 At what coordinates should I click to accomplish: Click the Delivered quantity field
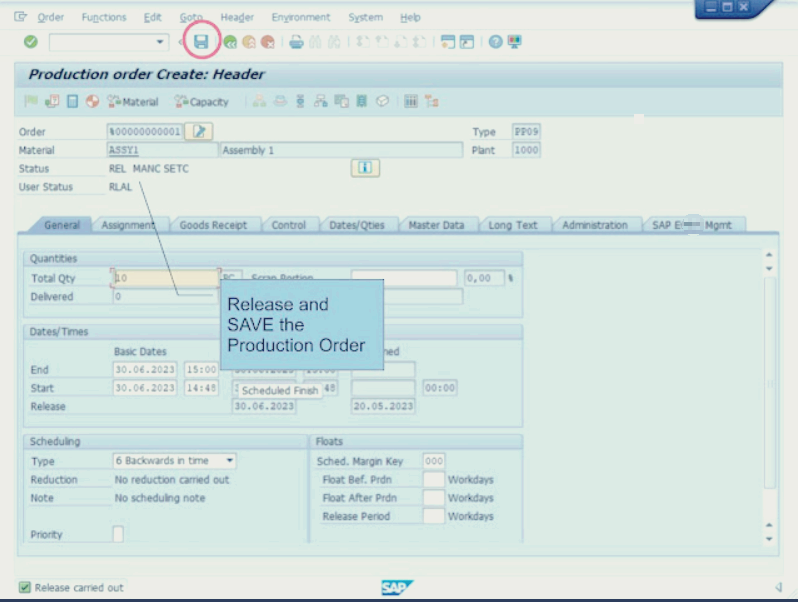[x=165, y=296]
